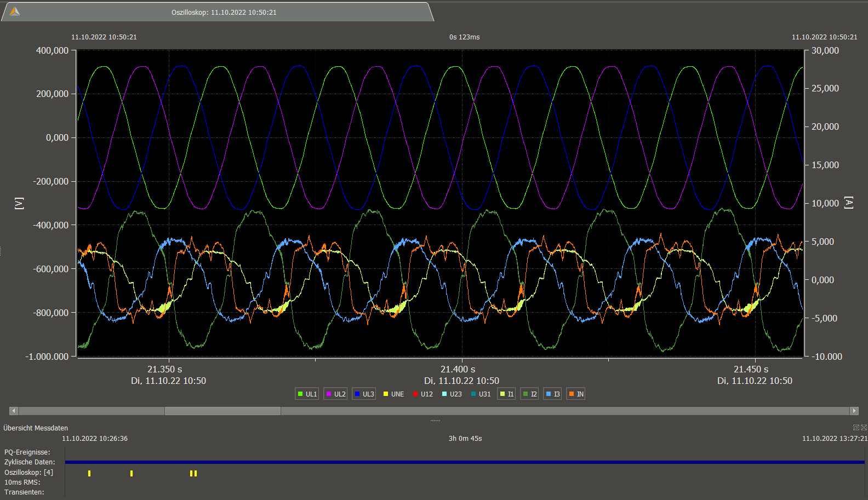
Task: Hide the IN neutral current trace
Action: [576, 394]
